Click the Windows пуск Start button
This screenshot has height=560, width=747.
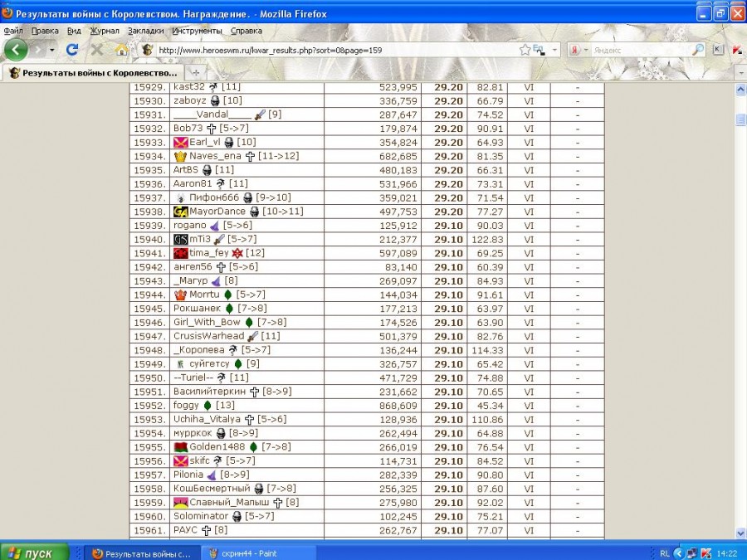pyautogui.click(x=34, y=553)
